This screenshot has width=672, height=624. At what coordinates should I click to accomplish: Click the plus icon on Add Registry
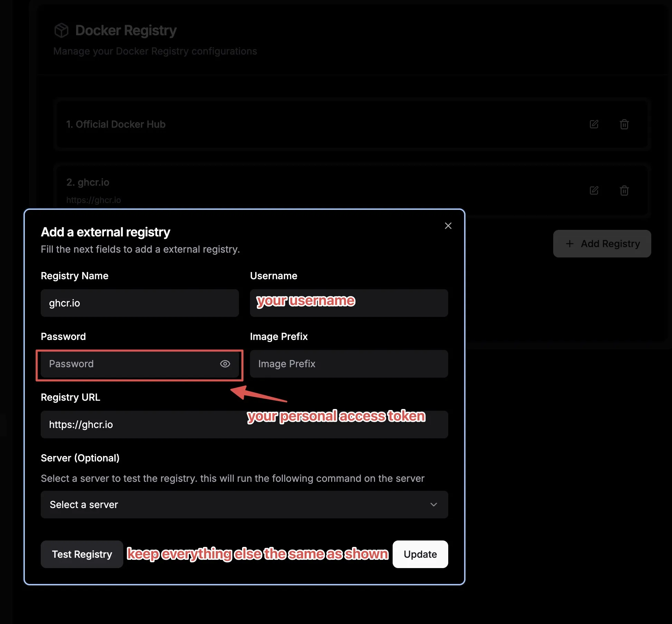pyautogui.click(x=570, y=244)
